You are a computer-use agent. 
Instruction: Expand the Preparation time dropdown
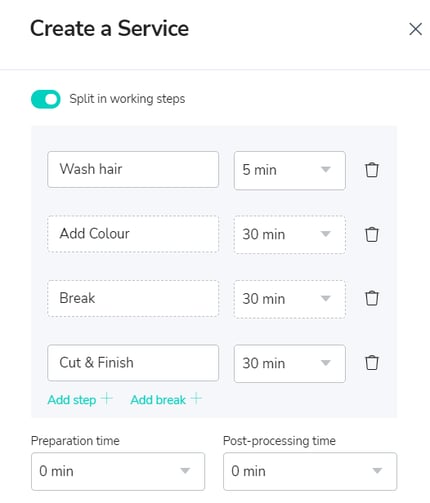pos(118,471)
